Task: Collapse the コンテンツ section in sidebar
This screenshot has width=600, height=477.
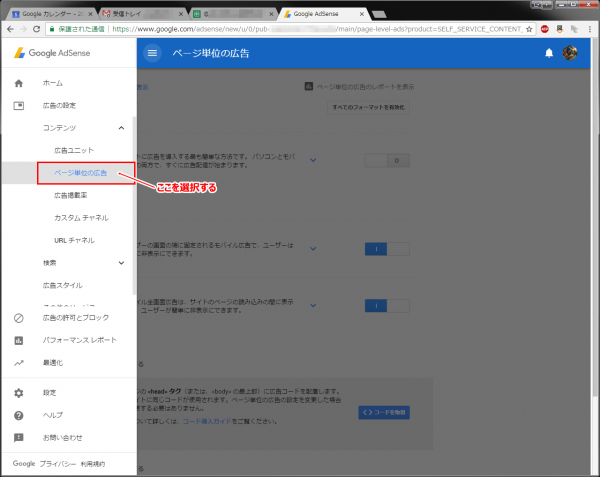Action: (x=121, y=128)
